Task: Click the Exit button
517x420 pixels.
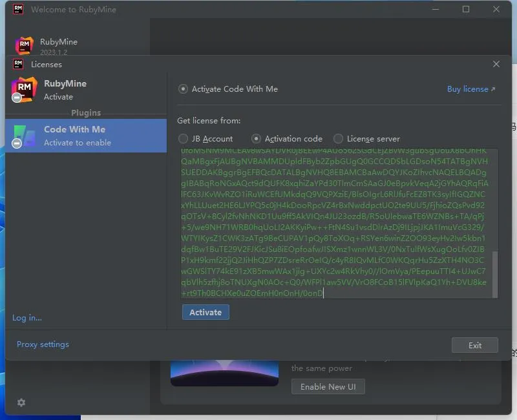Action: point(474,345)
